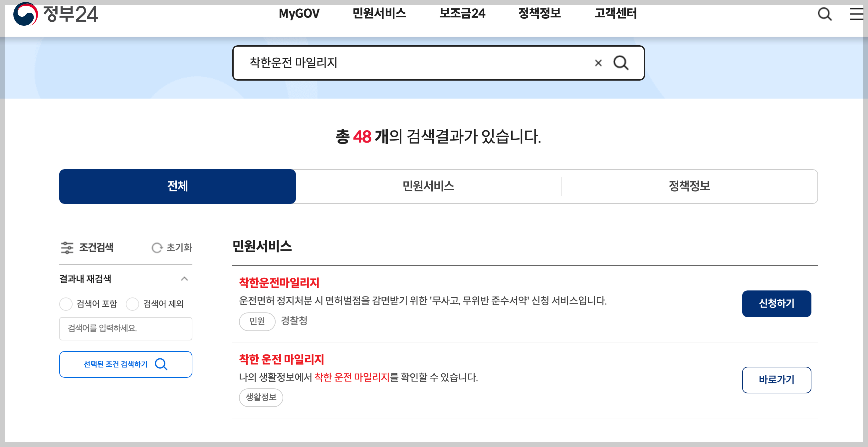Viewport: 868px width, 447px height.
Task: Click the 신청하기 button
Action: click(x=776, y=303)
